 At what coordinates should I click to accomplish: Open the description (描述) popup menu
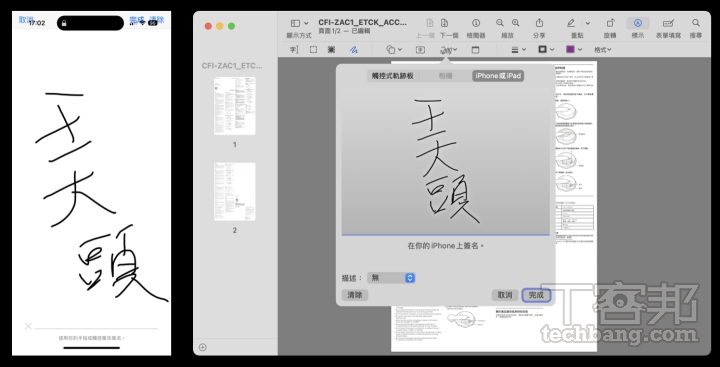point(391,277)
